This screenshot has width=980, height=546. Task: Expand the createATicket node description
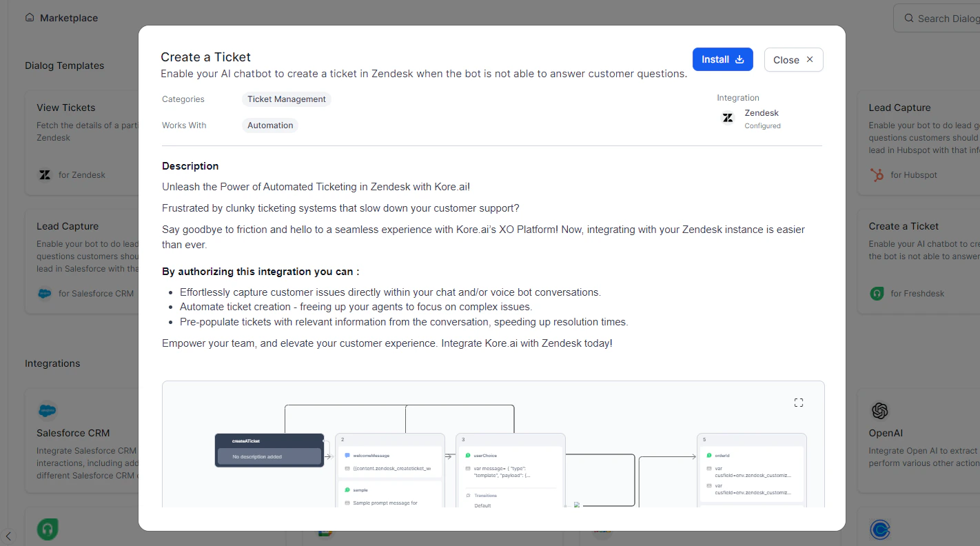point(269,456)
